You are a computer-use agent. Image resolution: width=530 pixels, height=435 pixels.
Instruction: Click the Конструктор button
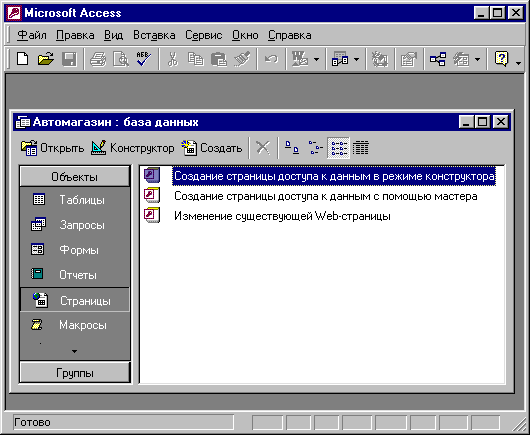click(x=132, y=148)
